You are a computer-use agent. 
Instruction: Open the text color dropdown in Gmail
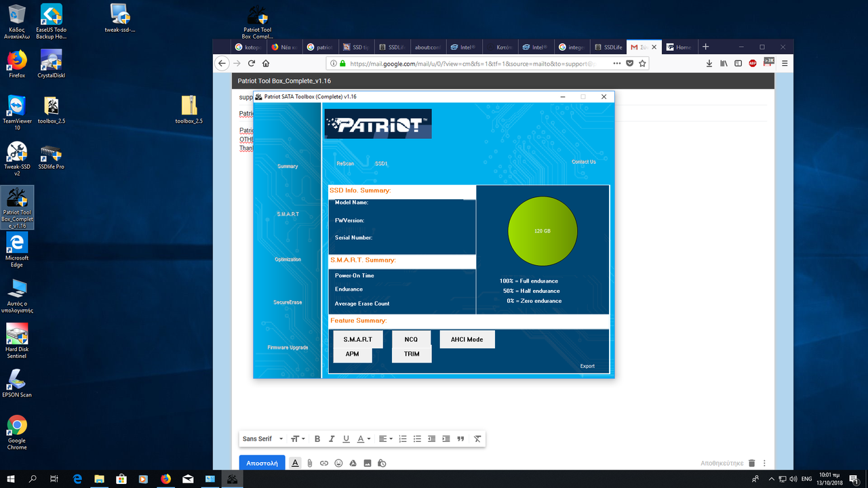(363, 439)
